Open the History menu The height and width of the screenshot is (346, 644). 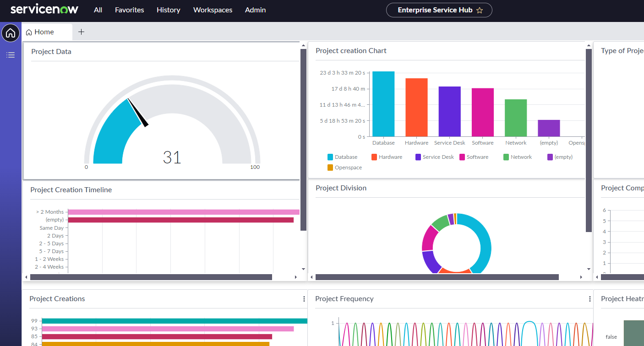click(168, 10)
